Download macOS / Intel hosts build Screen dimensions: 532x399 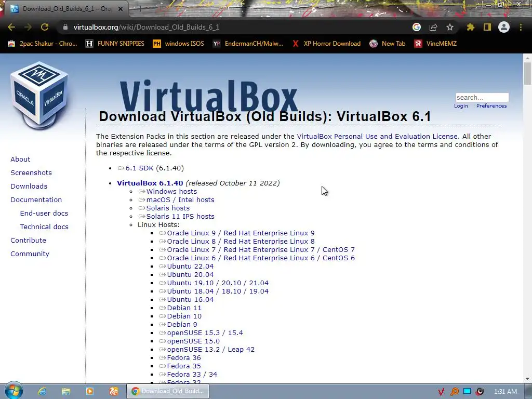pyautogui.click(x=180, y=200)
